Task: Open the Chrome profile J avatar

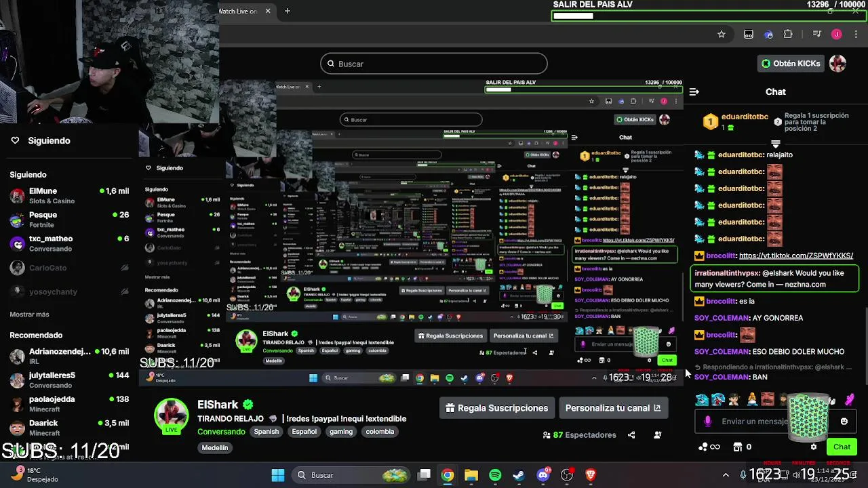Action: click(x=837, y=35)
